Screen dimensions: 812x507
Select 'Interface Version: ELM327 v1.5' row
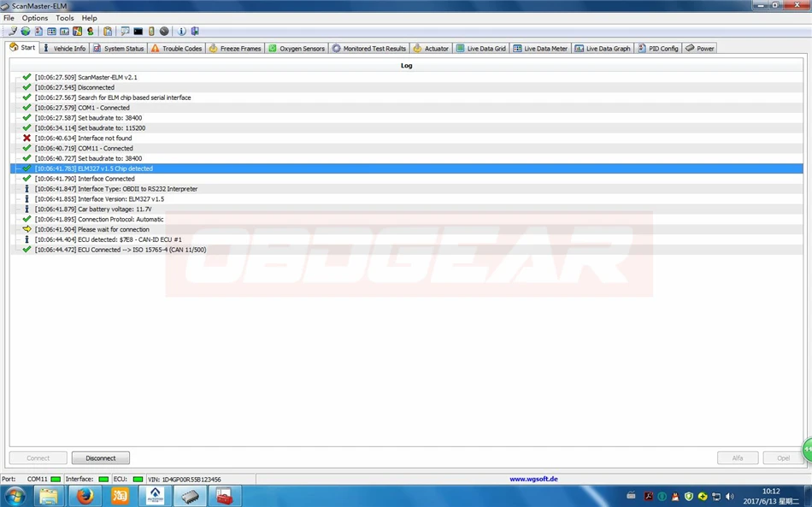406,199
